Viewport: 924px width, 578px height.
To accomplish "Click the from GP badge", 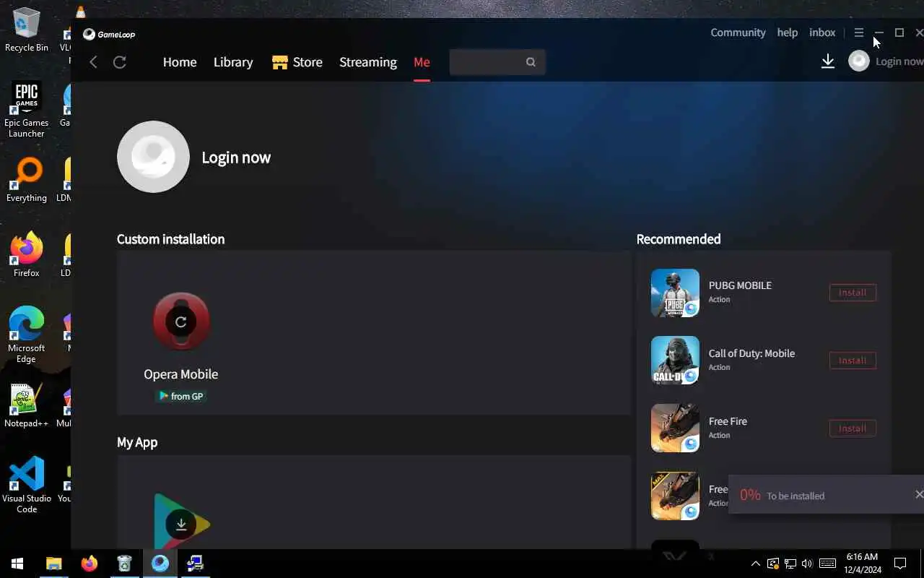I will point(181,396).
